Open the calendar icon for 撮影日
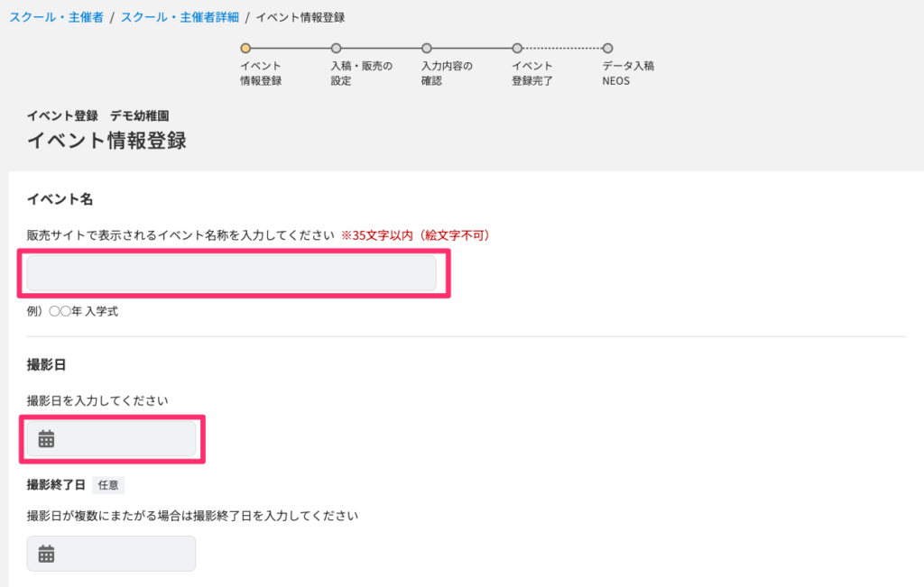This screenshot has height=587, width=924. (46, 438)
